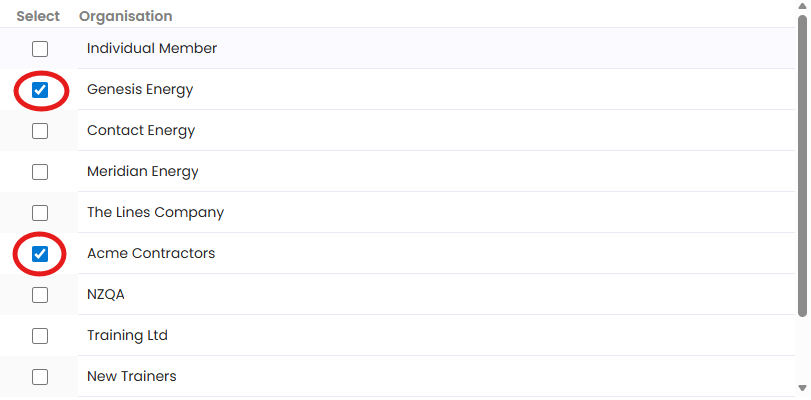Check the Training Ltd checkbox
811x400 pixels.
(x=40, y=336)
